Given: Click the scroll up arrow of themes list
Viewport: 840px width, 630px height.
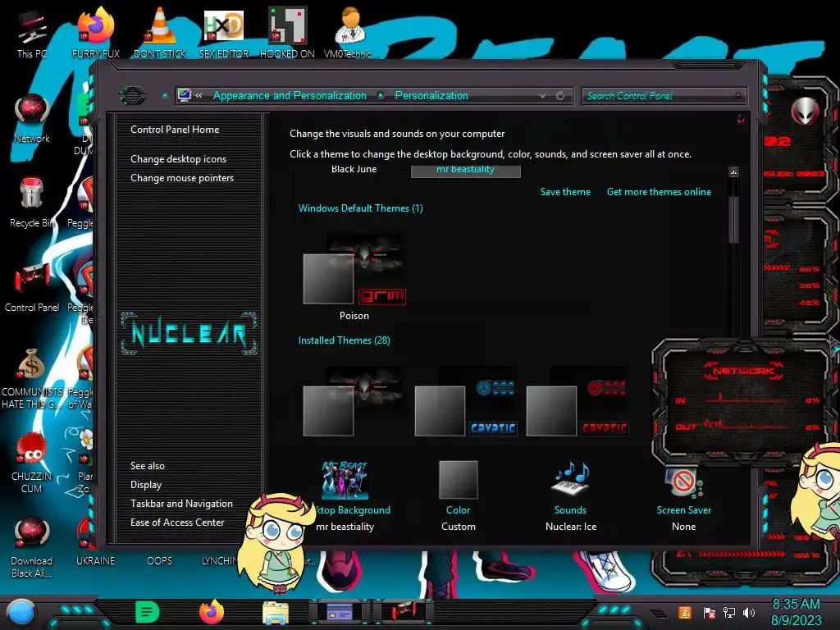Looking at the screenshot, I should click(734, 172).
